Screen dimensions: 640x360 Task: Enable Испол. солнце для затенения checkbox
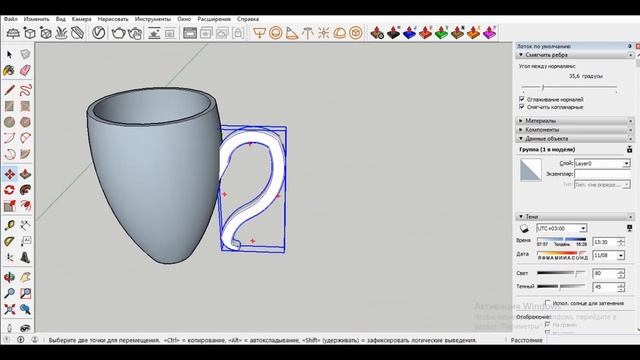pos(548,303)
